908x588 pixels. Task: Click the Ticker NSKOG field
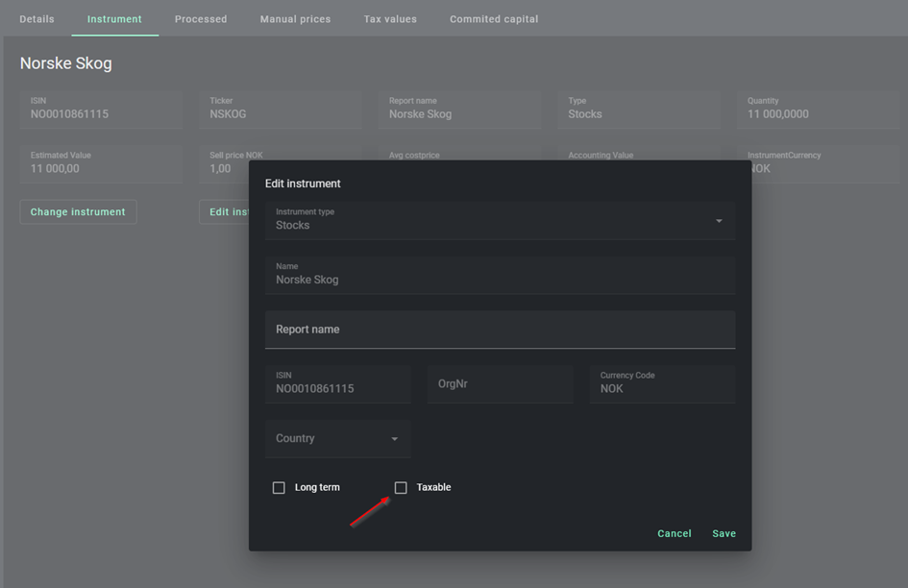(284, 110)
